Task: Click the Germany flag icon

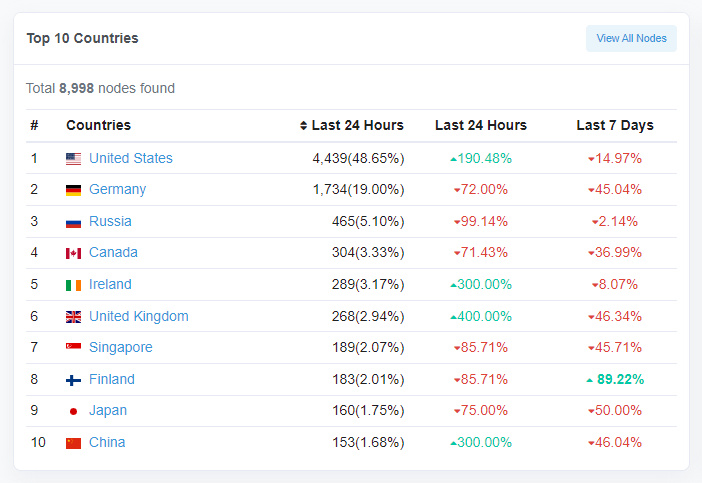Action: tap(73, 190)
